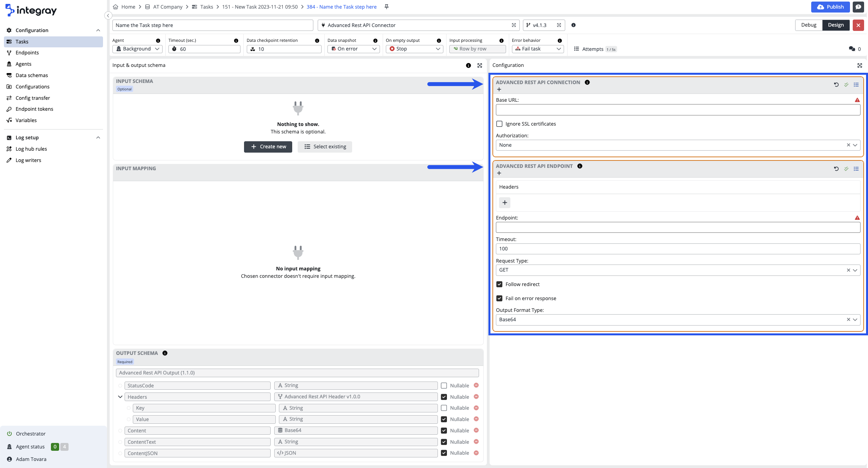This screenshot has height=468, width=868.
Task: Enable Ignore SSL certificates checkbox
Action: pyautogui.click(x=499, y=124)
